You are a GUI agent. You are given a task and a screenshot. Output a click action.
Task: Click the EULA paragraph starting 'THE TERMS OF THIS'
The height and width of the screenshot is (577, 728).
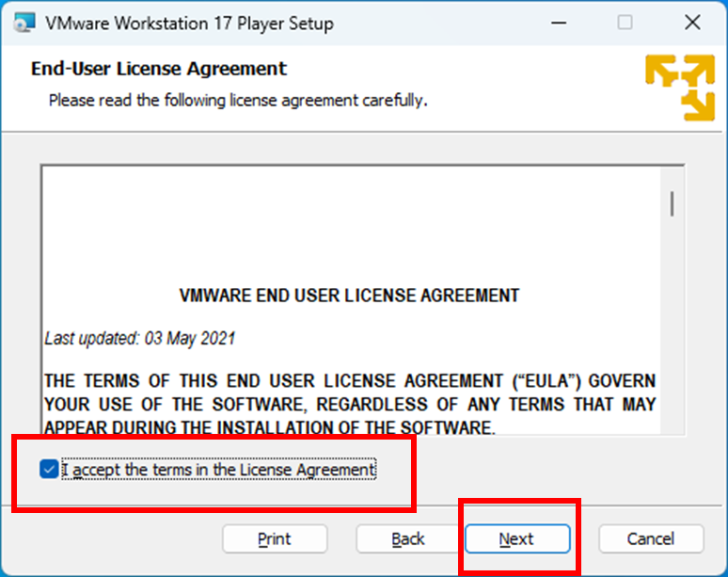350,403
